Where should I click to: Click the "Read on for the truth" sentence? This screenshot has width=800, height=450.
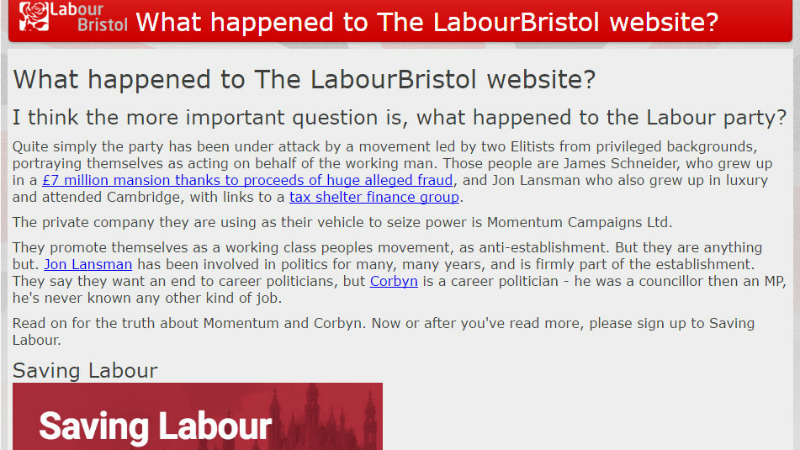coord(100,323)
